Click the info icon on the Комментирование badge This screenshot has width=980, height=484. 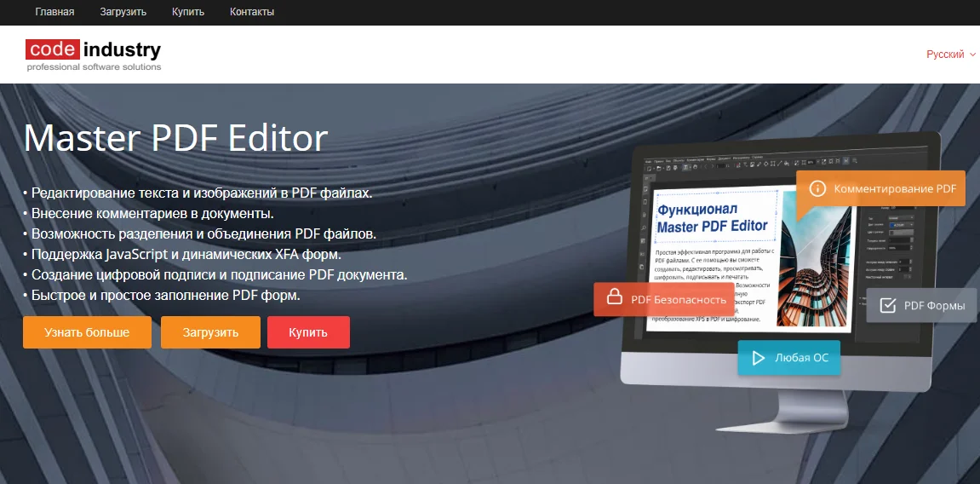click(817, 188)
